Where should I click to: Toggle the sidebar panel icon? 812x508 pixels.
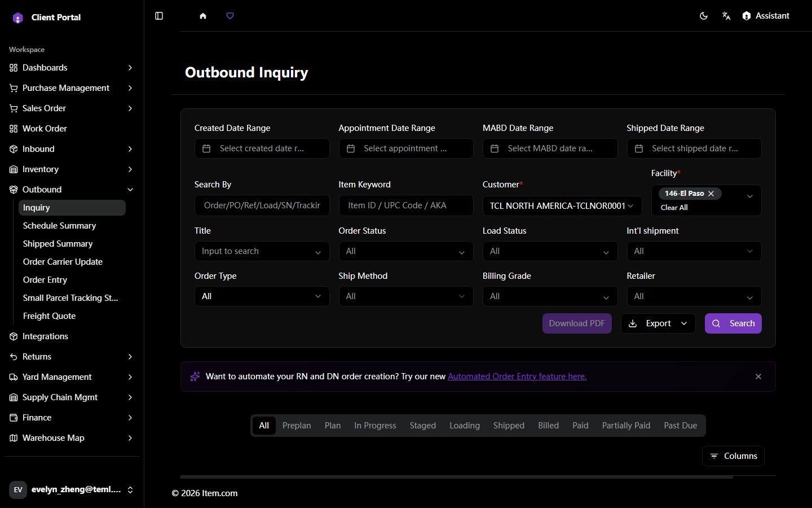(x=159, y=16)
